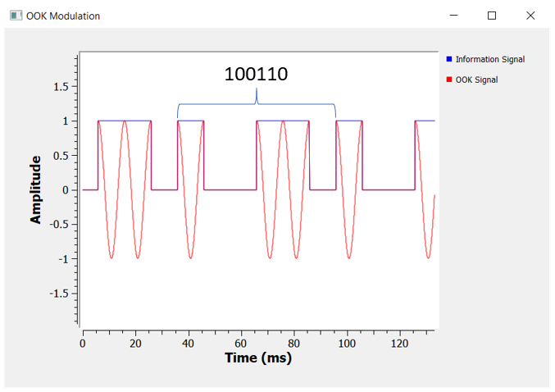Viewport: 555px width, 392px height.
Task: Click the 20 tick label on time axis
Action: click(135, 342)
